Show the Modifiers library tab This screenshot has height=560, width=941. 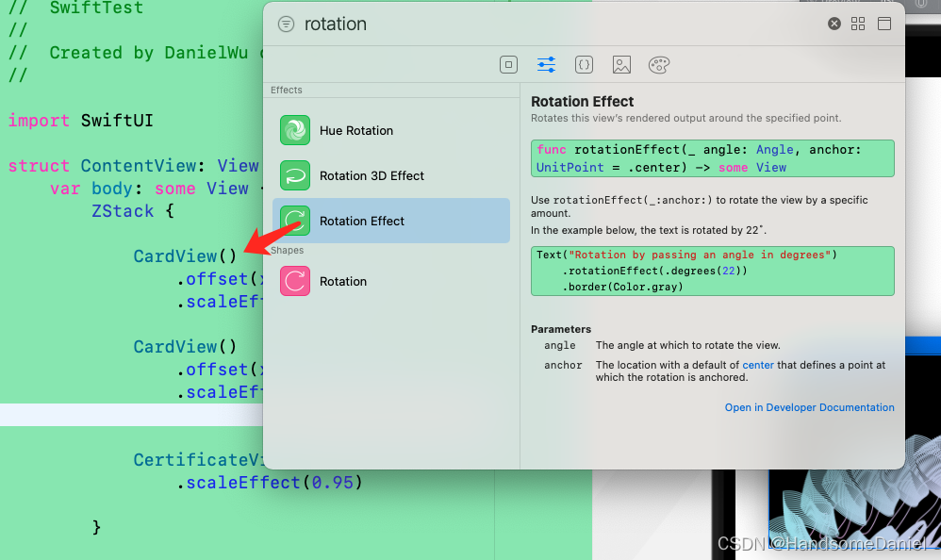(546, 64)
